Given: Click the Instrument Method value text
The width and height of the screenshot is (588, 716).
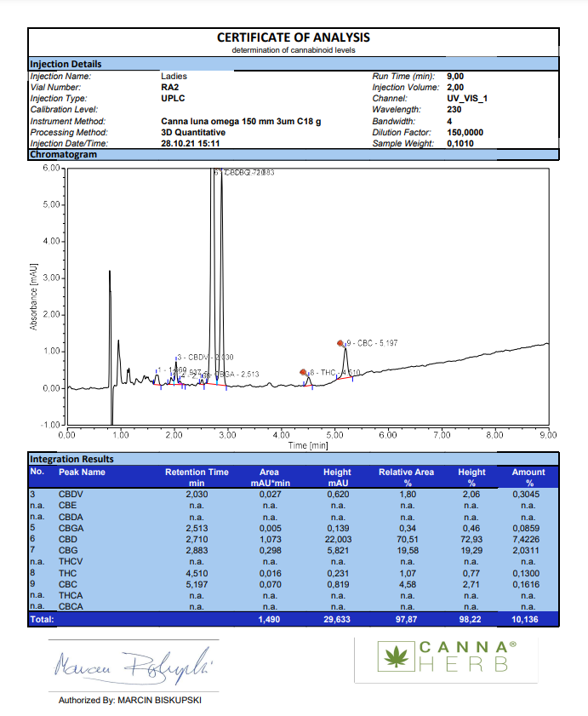Looking at the screenshot, I should coord(241,122).
